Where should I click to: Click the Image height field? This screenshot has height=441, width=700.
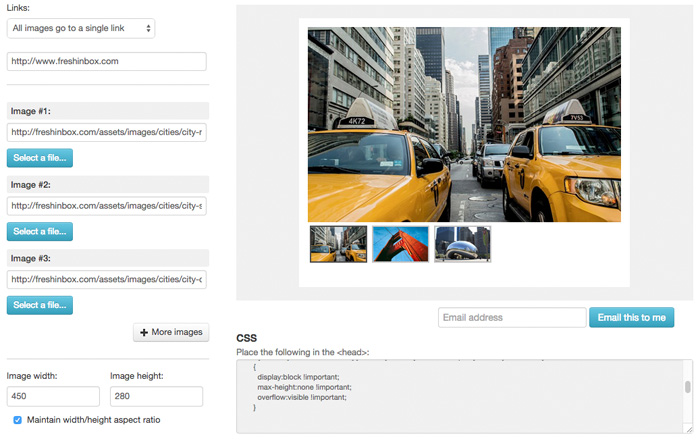pyautogui.click(x=156, y=397)
